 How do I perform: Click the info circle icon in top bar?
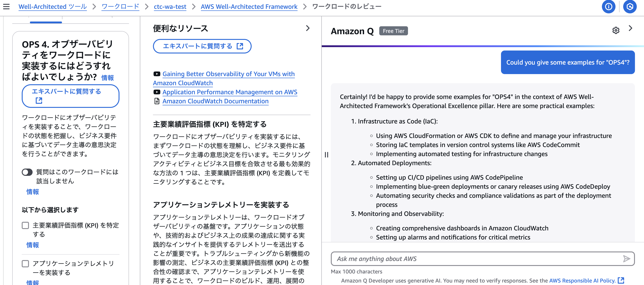click(608, 7)
